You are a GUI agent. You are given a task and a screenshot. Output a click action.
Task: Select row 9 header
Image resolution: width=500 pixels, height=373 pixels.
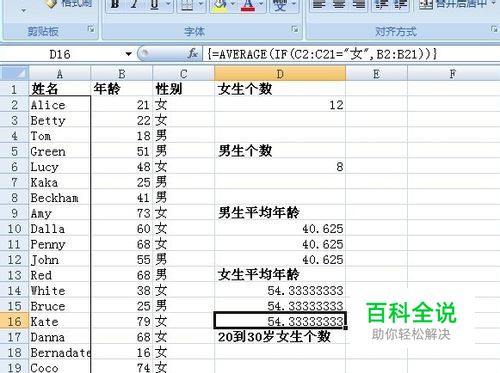click(x=14, y=213)
